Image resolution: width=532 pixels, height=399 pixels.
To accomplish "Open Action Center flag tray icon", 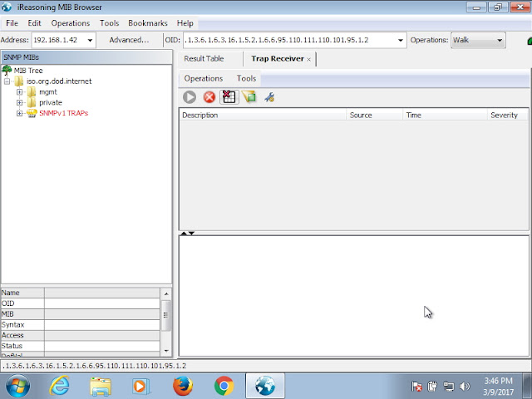I will (x=416, y=386).
